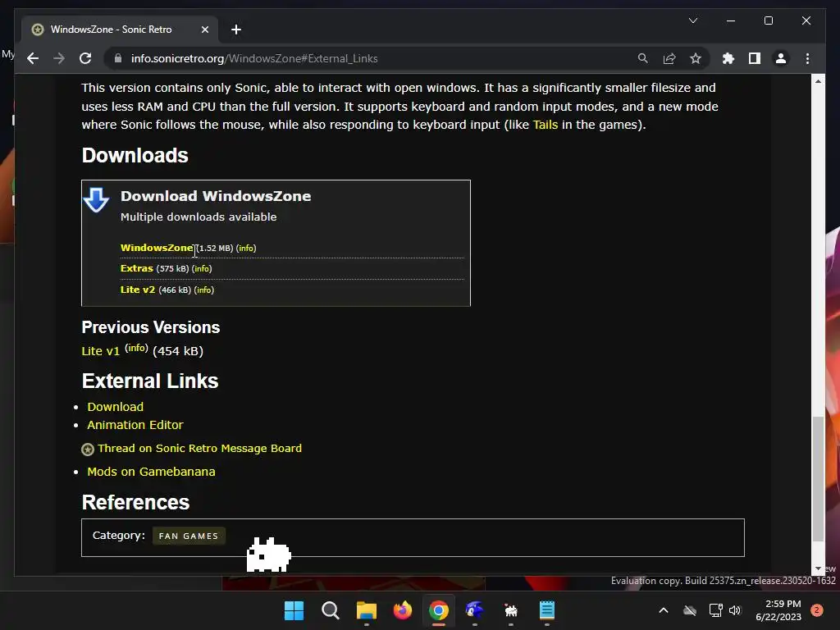Download previous version Lite v1
840x630 pixels.
click(100, 351)
